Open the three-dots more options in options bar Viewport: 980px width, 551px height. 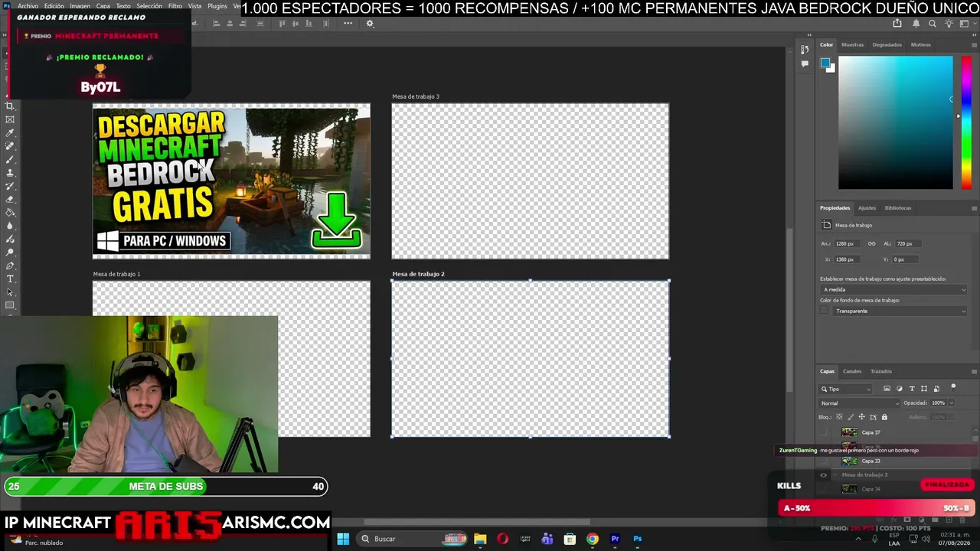coord(348,24)
